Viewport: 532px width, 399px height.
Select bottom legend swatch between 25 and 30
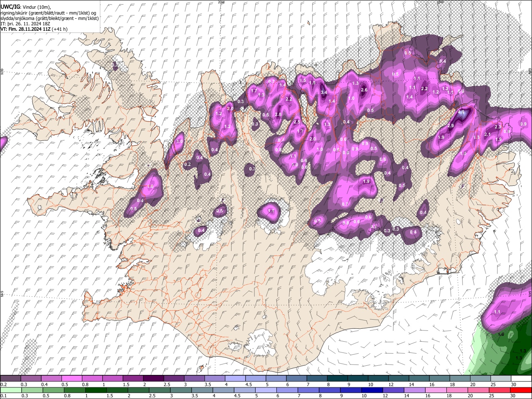500,390
